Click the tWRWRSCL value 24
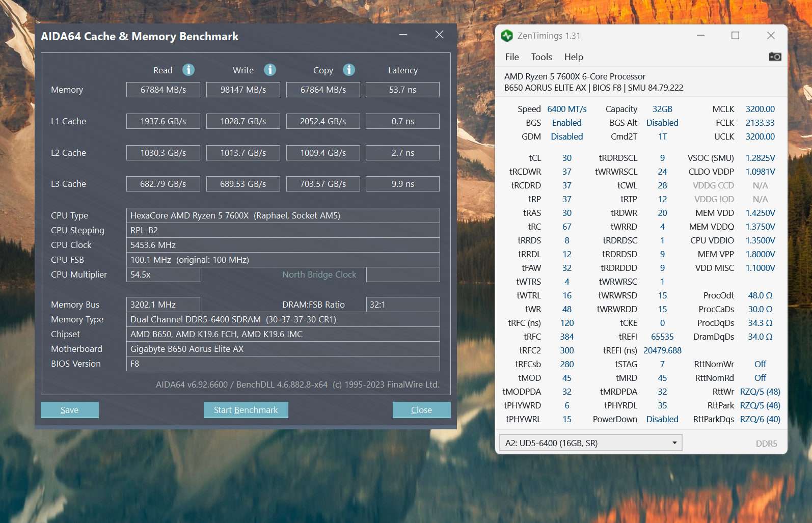The width and height of the screenshot is (812, 523). [662, 172]
